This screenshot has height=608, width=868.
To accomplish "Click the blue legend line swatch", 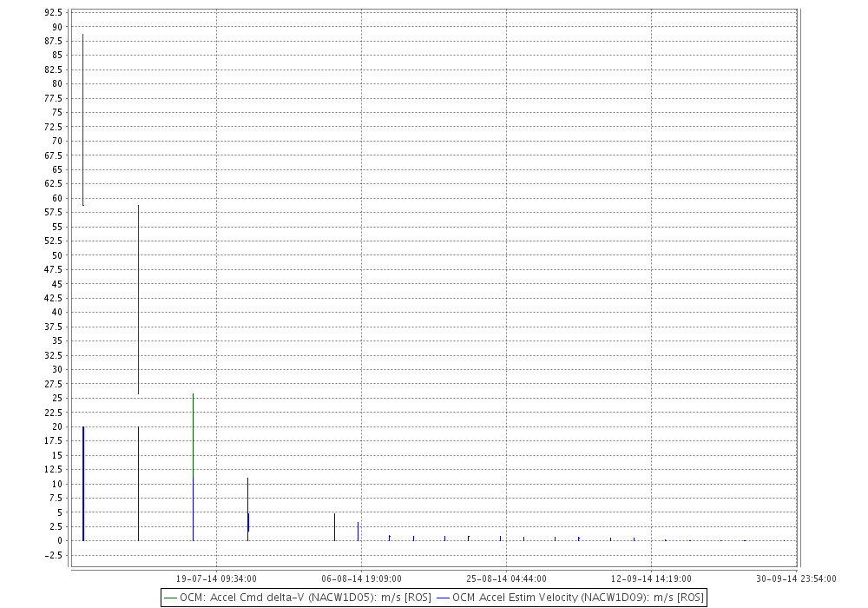I will (443, 598).
